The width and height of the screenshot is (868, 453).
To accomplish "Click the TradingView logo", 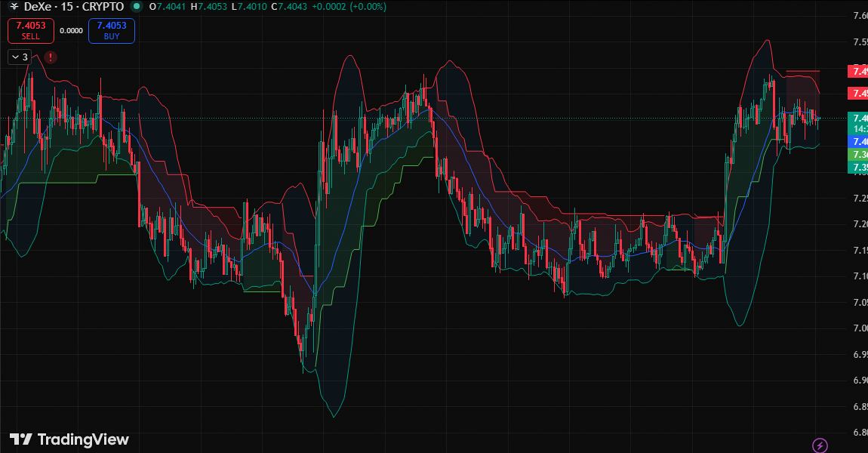I will tap(69, 439).
